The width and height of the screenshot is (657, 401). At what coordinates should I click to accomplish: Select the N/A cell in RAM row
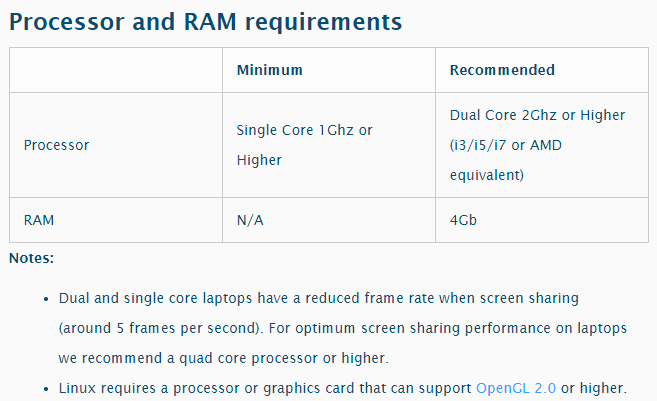pos(250,220)
